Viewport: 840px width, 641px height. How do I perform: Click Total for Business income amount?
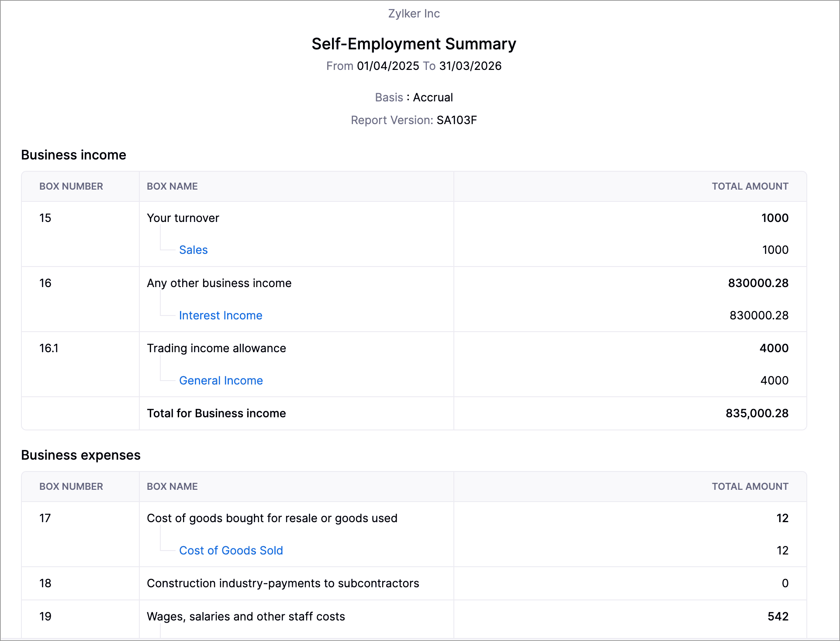(x=757, y=413)
